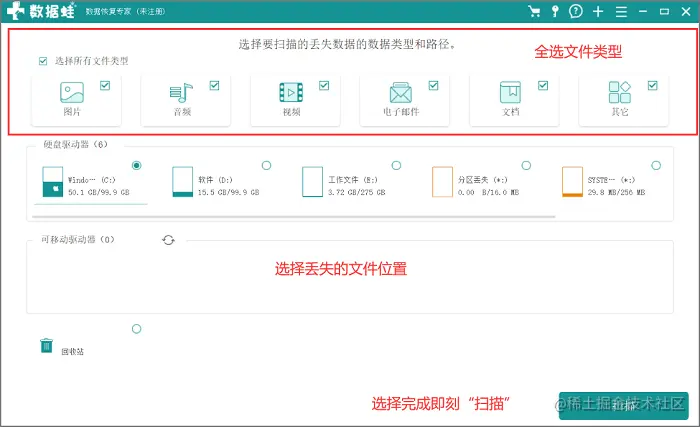Viewport: 700px width, 427px height.
Task: Click the 可移动驱动器 (0) section label
Action: (x=78, y=239)
